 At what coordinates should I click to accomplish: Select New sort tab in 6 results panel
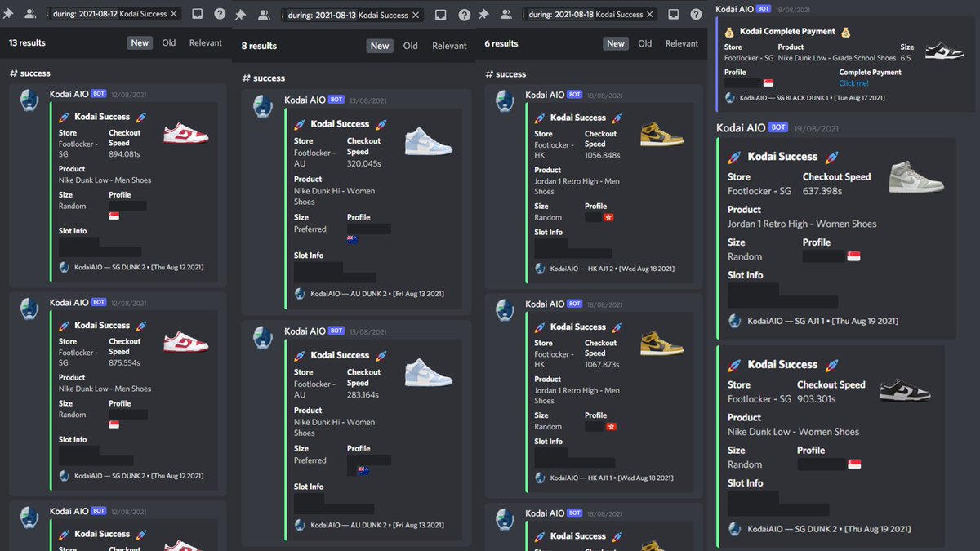point(616,43)
